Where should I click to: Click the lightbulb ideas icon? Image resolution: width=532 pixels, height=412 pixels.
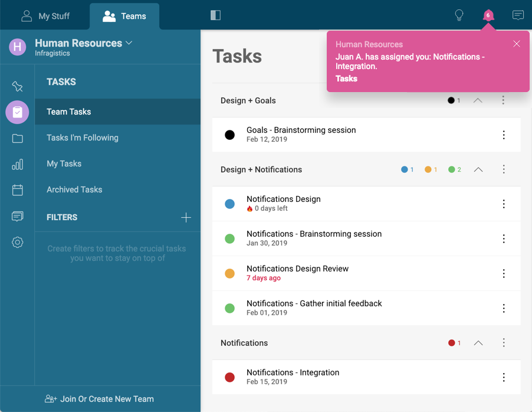pyautogui.click(x=459, y=15)
